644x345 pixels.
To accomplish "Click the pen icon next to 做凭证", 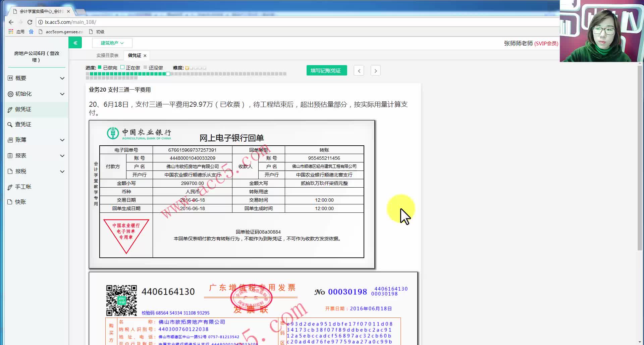I will pos(10,109).
